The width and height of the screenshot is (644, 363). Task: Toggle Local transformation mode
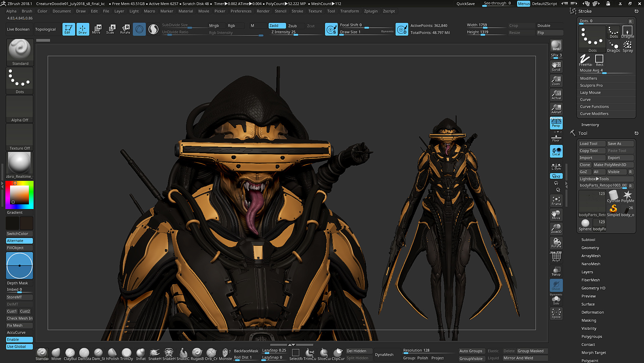[x=556, y=151]
